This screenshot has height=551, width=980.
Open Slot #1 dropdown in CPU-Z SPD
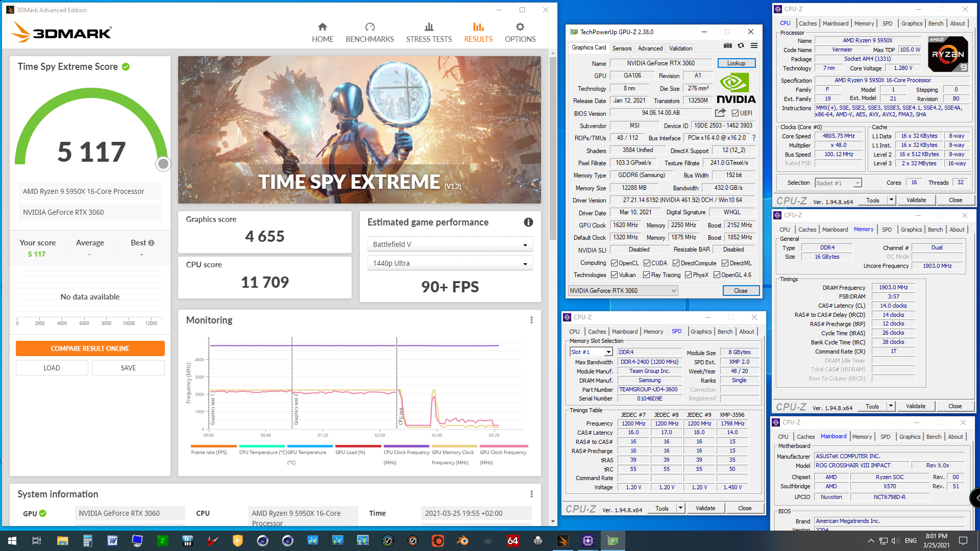pos(591,352)
